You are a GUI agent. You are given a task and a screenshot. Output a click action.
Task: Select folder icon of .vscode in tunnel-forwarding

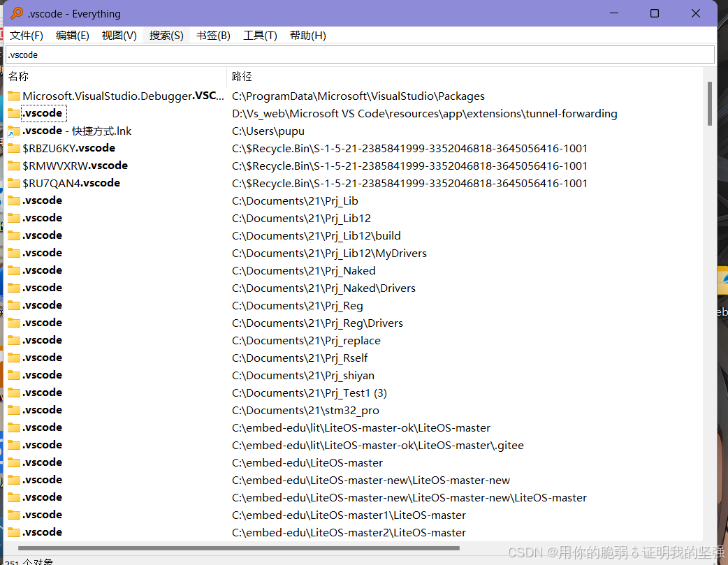(14, 113)
